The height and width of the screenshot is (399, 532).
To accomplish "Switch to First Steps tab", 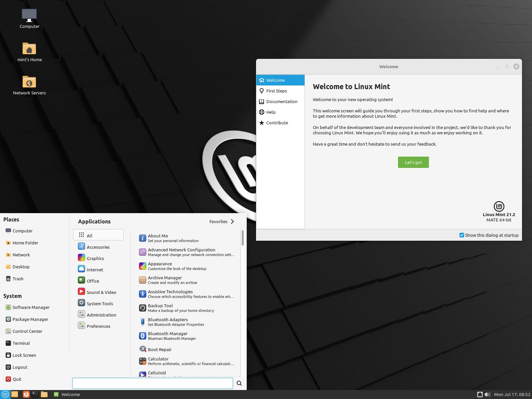I will (276, 91).
